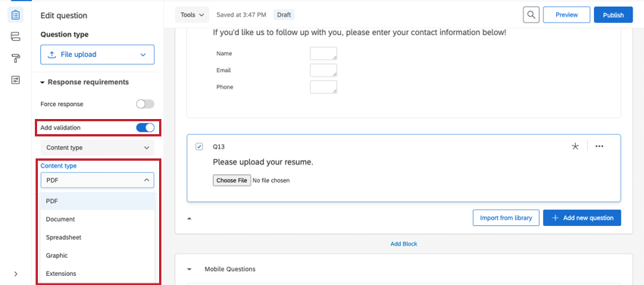Viewport: 644px width, 285px height.
Task: Select Spreadsheet from the content type list
Action: (x=97, y=237)
